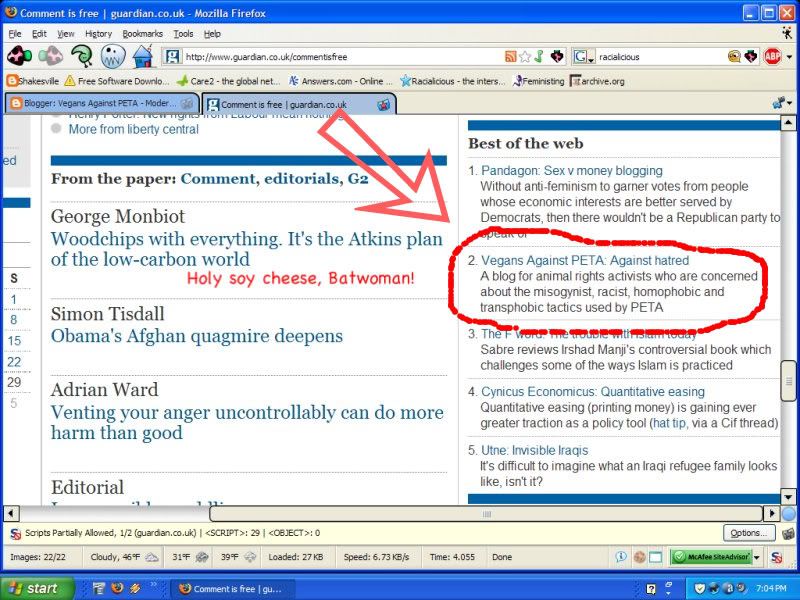Open the Bookmarks menu

click(x=142, y=34)
